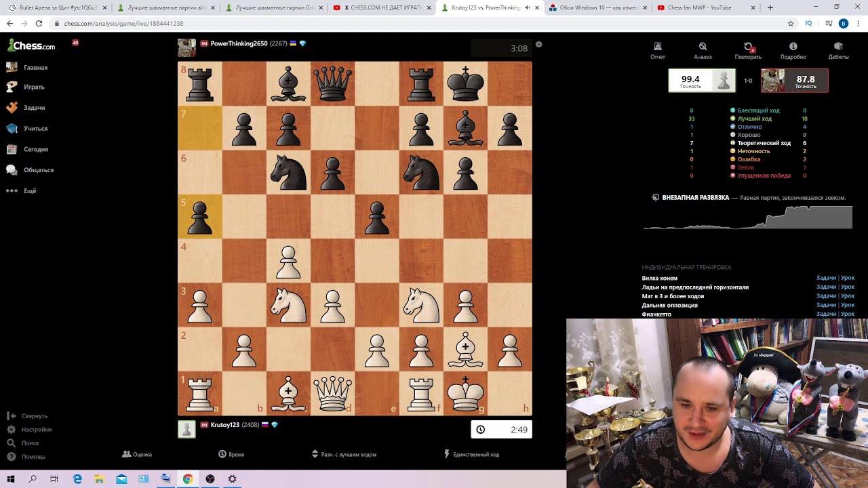Click the Упущенная победа category row
The image size is (868, 488).
tap(748, 176)
